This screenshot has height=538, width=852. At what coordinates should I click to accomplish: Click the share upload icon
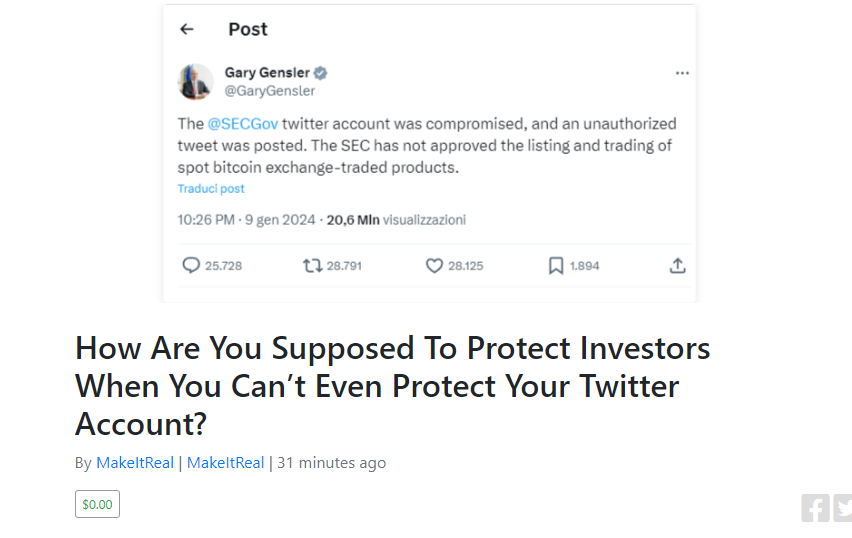point(677,266)
